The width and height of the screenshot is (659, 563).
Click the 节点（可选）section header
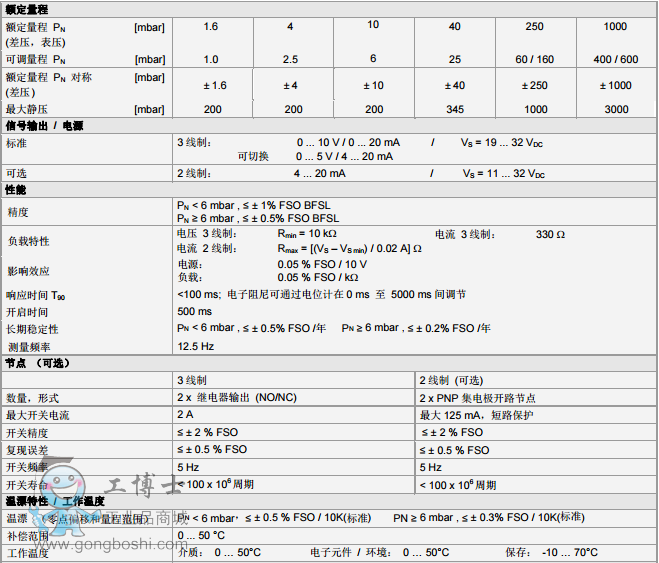point(35,364)
